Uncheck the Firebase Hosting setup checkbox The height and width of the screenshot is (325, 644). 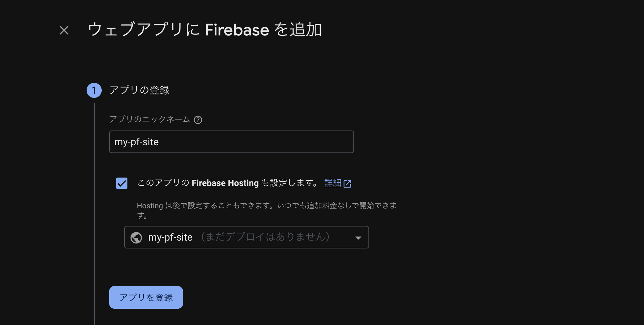pyautogui.click(x=122, y=183)
